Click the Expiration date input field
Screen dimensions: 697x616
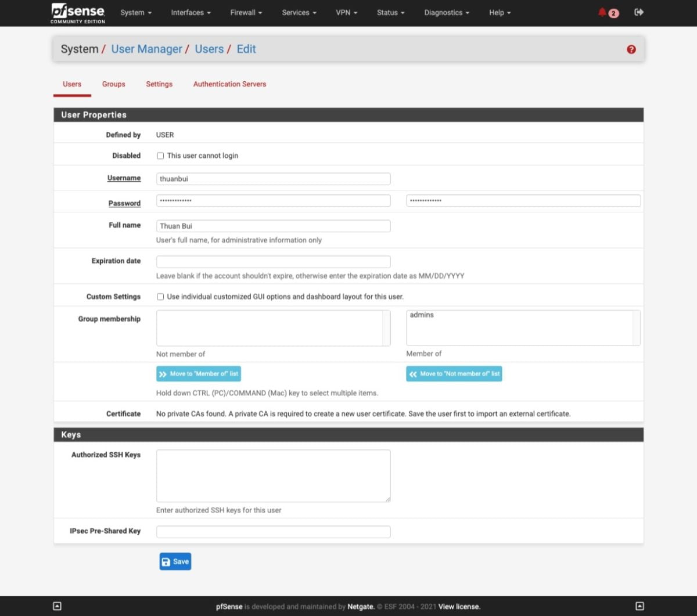click(x=273, y=261)
